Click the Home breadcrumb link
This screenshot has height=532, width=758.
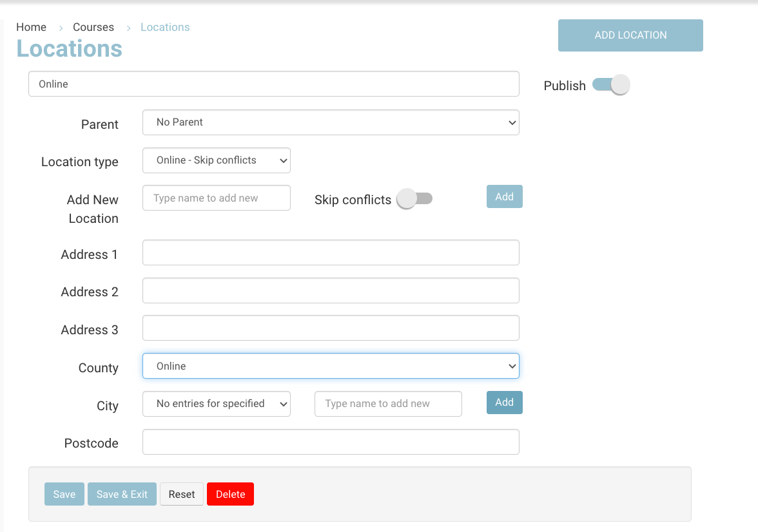click(31, 27)
